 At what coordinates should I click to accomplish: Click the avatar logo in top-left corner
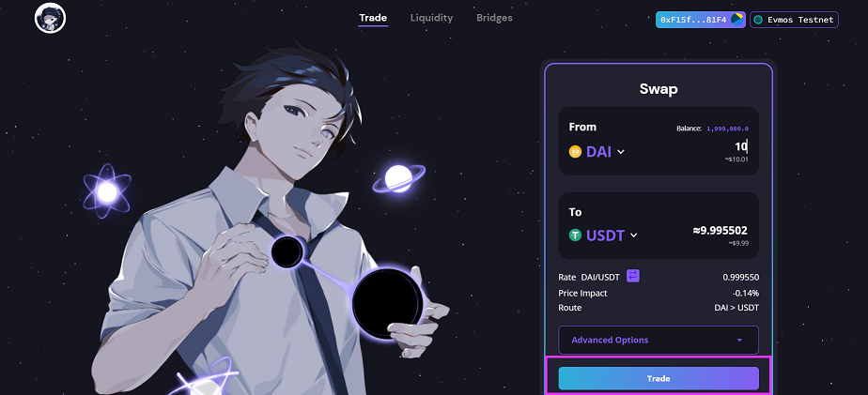(x=51, y=18)
